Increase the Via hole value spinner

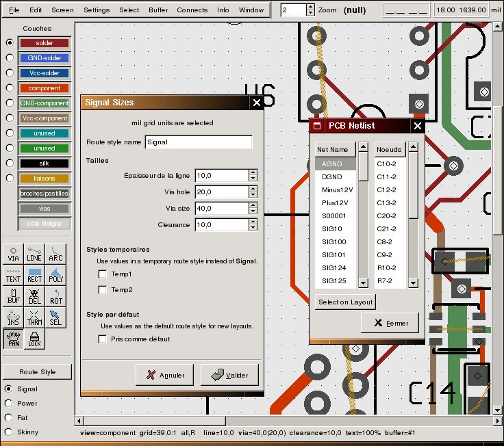tap(253, 189)
